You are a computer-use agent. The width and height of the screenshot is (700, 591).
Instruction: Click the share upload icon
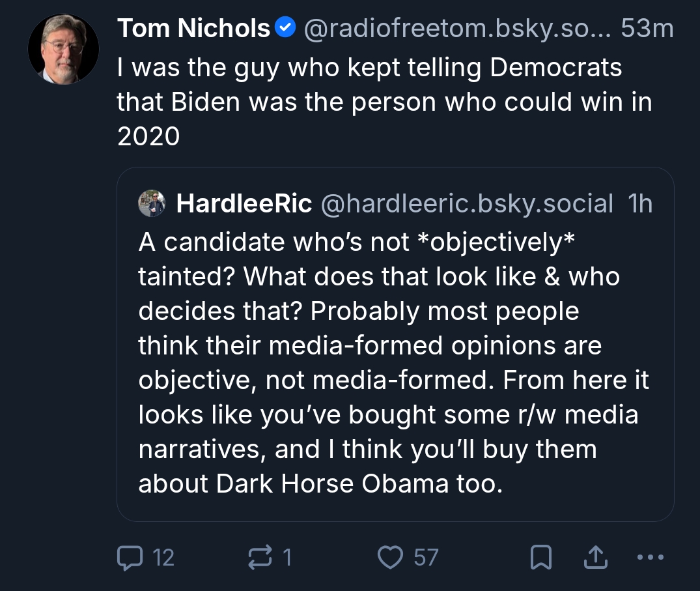click(x=596, y=558)
